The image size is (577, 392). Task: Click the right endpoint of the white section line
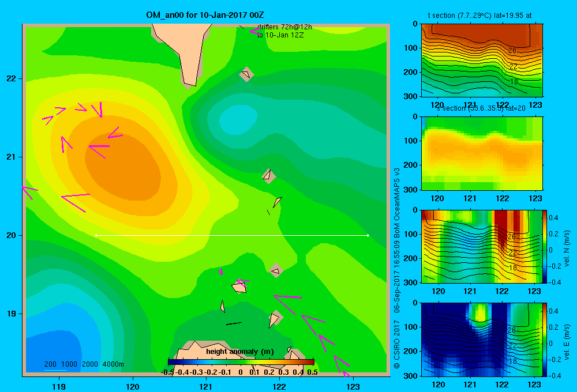368,235
